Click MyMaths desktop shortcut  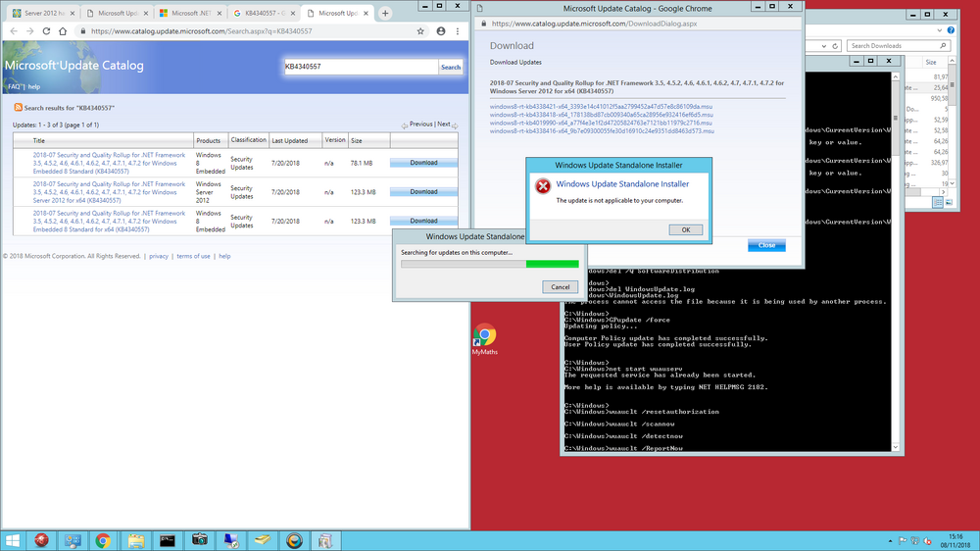(484, 339)
